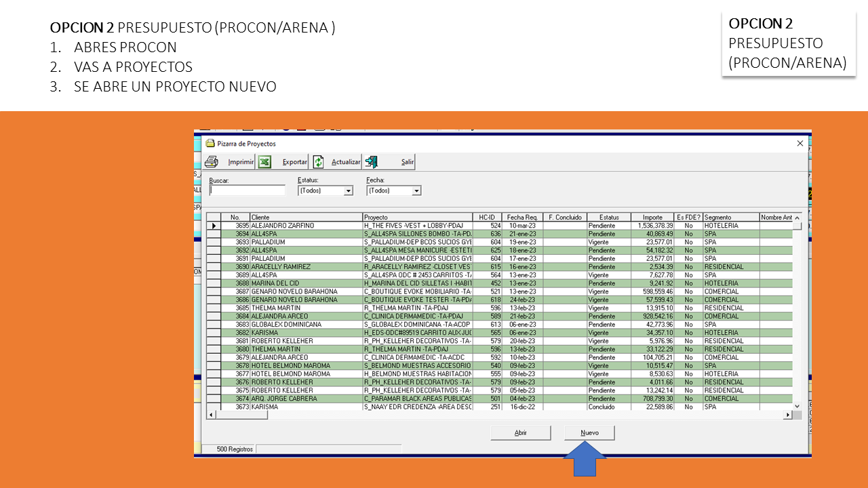Open the Fecha dropdown filter
The image size is (868, 488).
[416, 191]
